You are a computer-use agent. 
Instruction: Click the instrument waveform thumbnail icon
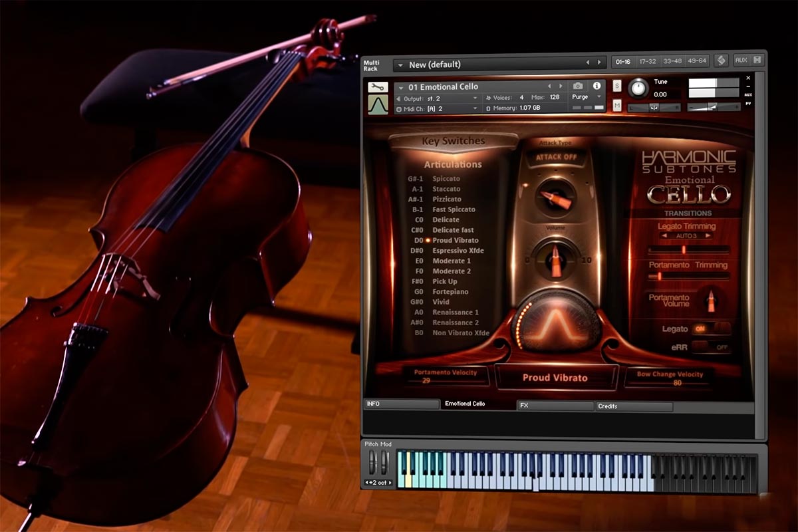tap(378, 104)
